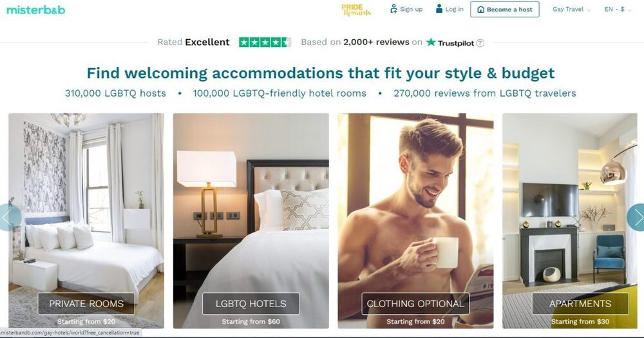Click the Become a host button
This screenshot has width=644, height=338.
coord(505,9)
